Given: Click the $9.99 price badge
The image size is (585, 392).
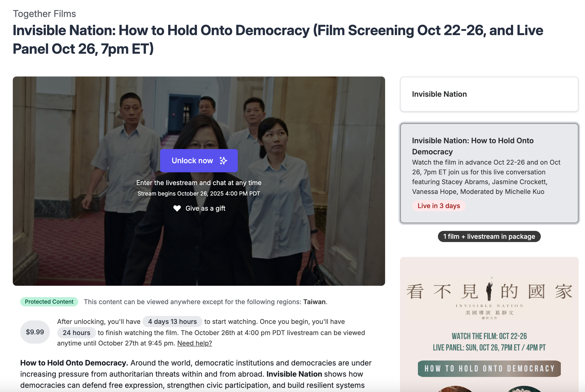Looking at the screenshot, I should coord(35,332).
